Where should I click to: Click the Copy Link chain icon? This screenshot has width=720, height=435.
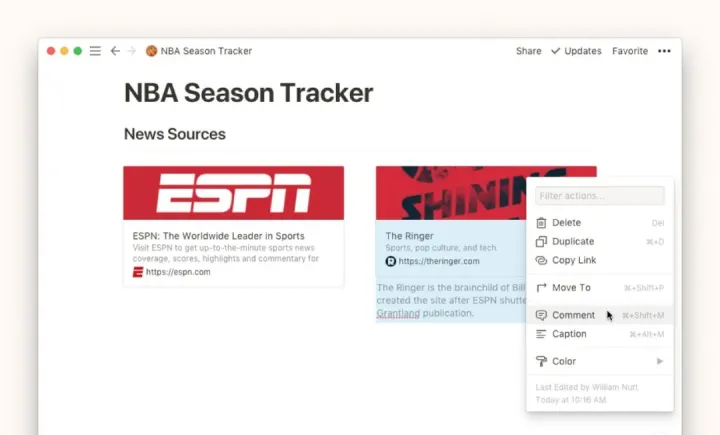(x=541, y=261)
